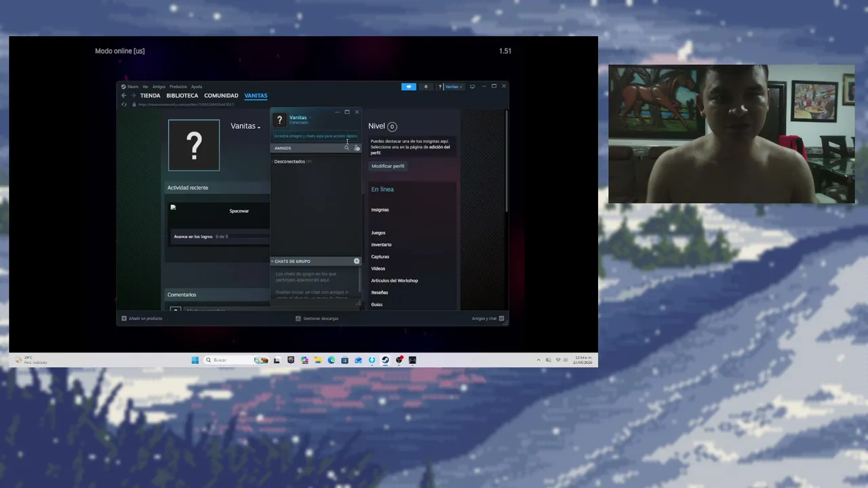Screen dimensions: 868x488
Task: Open the Insignias link
Action: pyautogui.click(x=380, y=209)
